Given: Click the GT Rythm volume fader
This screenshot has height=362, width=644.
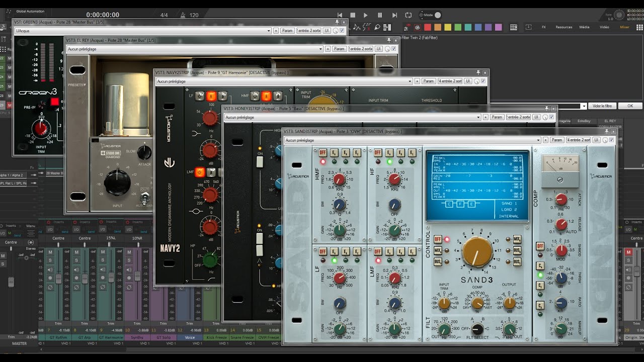Looking at the screenshot, I should coord(58,279).
